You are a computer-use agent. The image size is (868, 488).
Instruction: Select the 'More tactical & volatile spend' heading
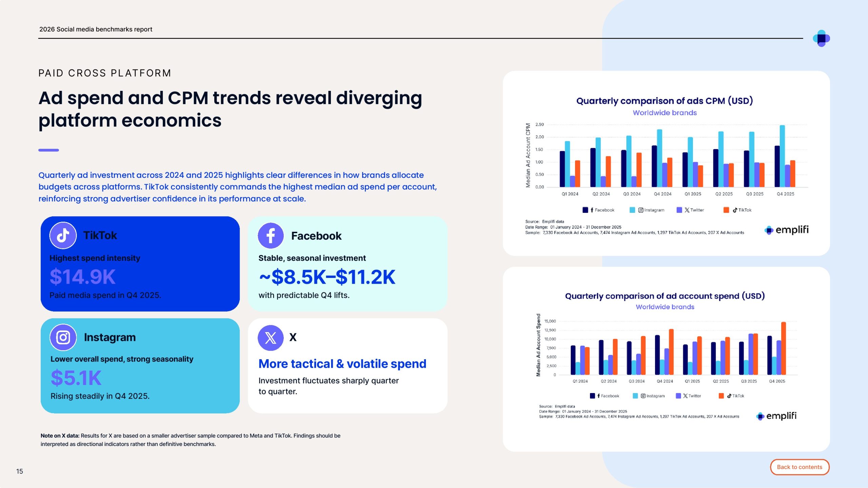(x=342, y=364)
